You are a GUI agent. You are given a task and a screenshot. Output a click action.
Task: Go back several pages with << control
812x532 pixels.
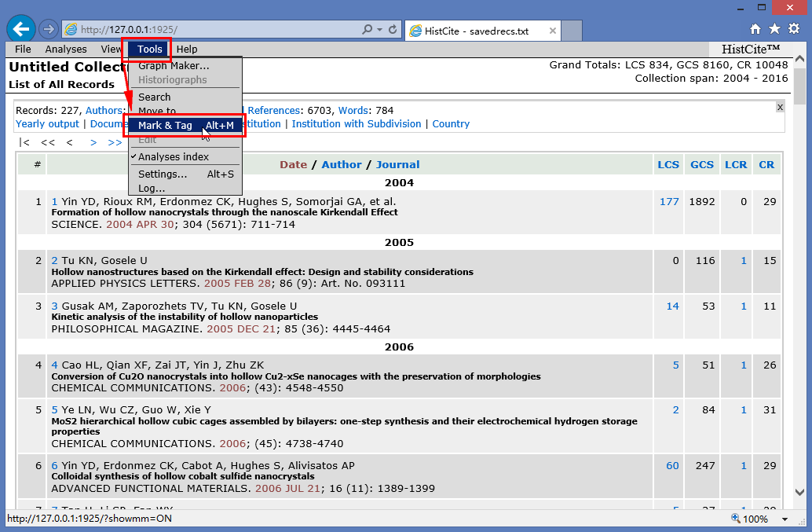(48, 142)
